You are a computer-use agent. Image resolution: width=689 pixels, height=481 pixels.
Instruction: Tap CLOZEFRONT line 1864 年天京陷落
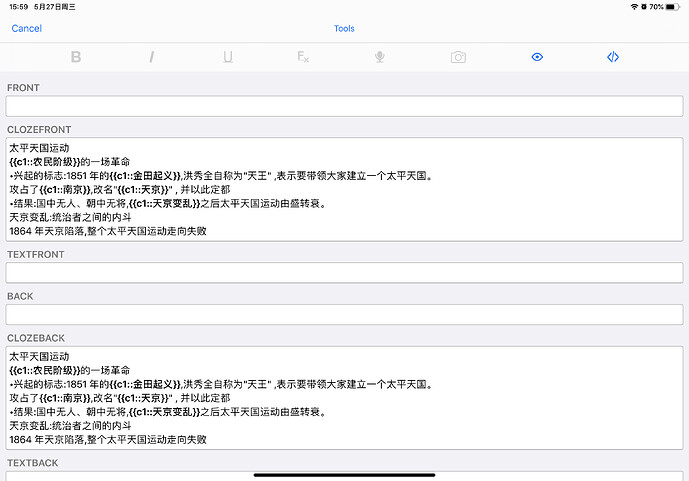108,231
